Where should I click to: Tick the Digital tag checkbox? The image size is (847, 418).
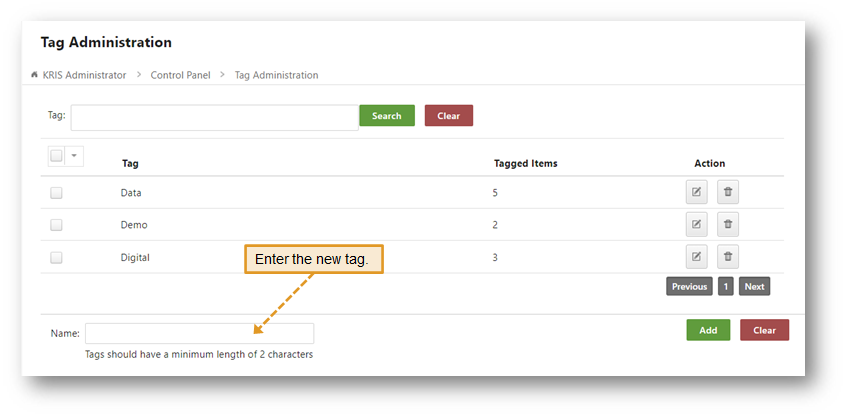pos(56,257)
